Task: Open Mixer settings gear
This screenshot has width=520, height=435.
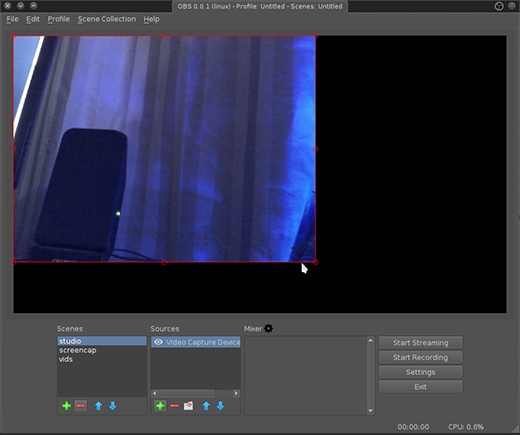Action: pyautogui.click(x=268, y=328)
